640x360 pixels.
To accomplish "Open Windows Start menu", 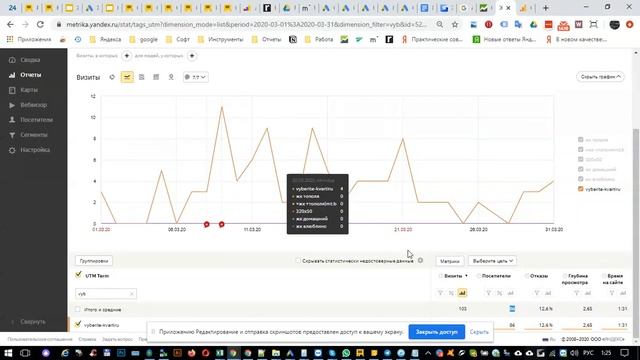I will pyautogui.click(x=8, y=353).
